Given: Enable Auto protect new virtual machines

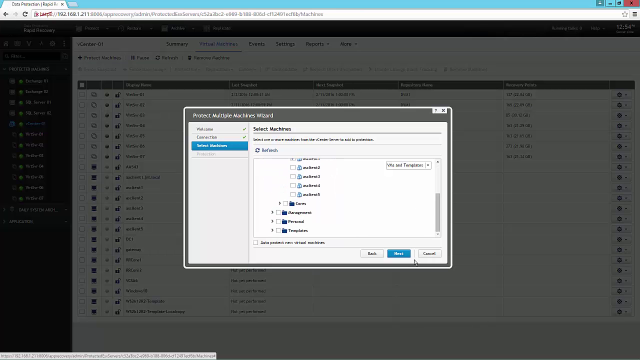Looking at the screenshot, I should pyautogui.click(x=256, y=243).
